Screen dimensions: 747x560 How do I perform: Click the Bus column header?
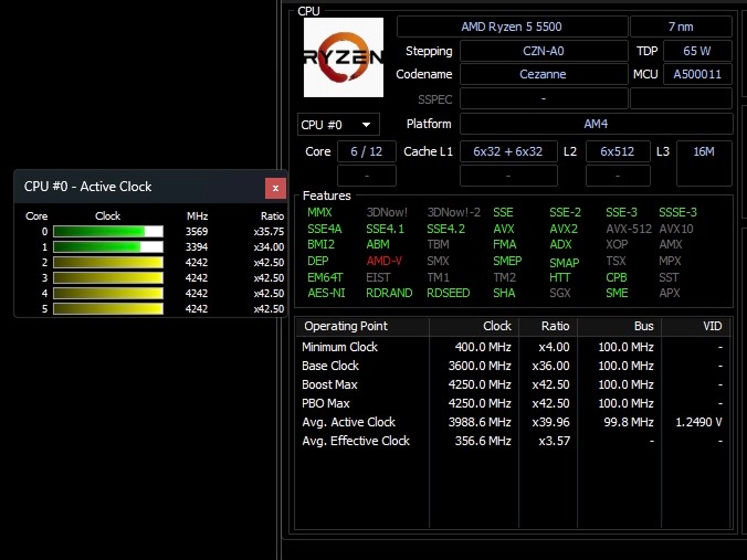point(619,326)
